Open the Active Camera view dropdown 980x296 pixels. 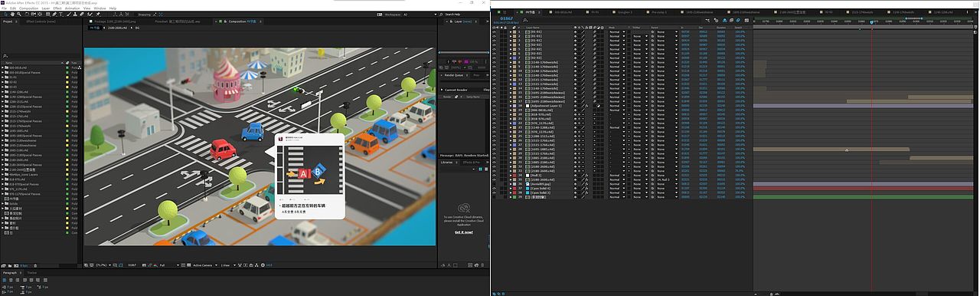(205, 265)
